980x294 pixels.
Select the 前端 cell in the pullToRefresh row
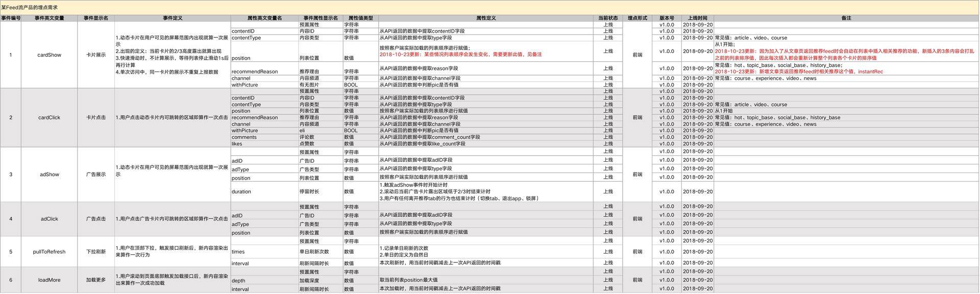pos(638,252)
